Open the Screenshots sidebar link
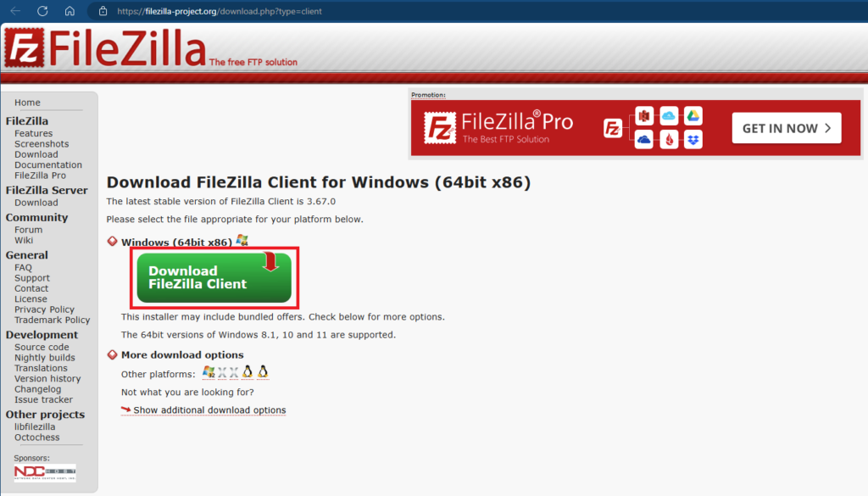868x496 pixels. point(42,144)
